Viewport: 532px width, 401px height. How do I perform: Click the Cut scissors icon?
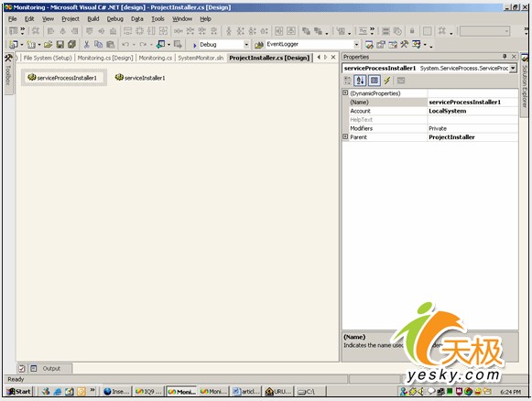86,45
